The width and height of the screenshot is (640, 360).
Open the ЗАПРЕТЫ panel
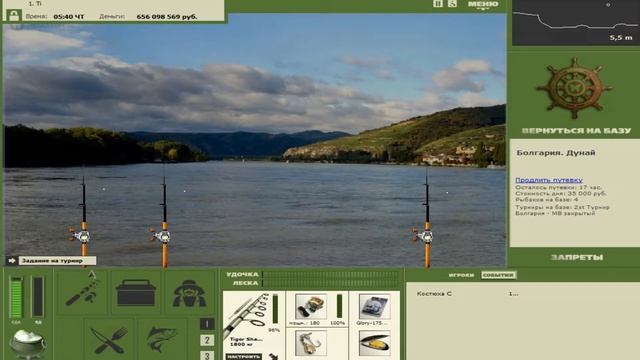click(577, 258)
